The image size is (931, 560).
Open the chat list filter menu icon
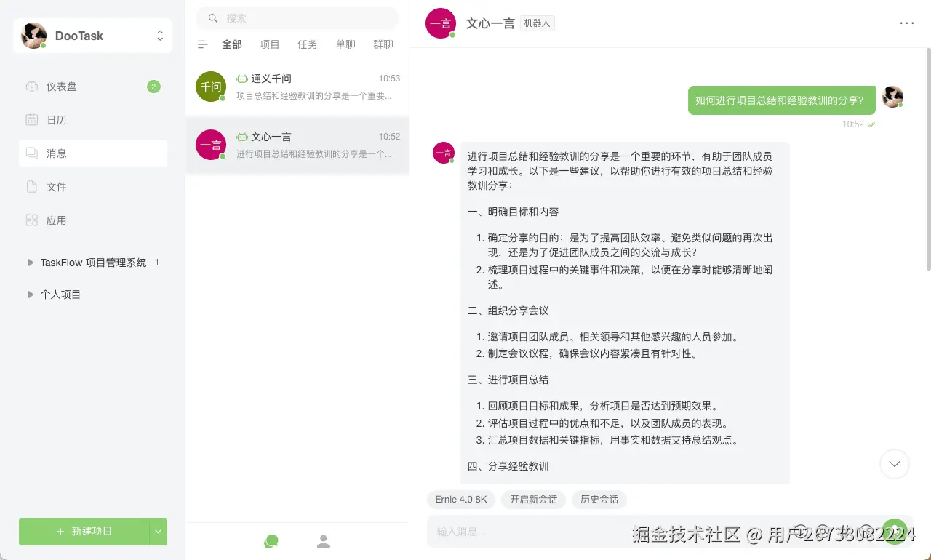(203, 44)
